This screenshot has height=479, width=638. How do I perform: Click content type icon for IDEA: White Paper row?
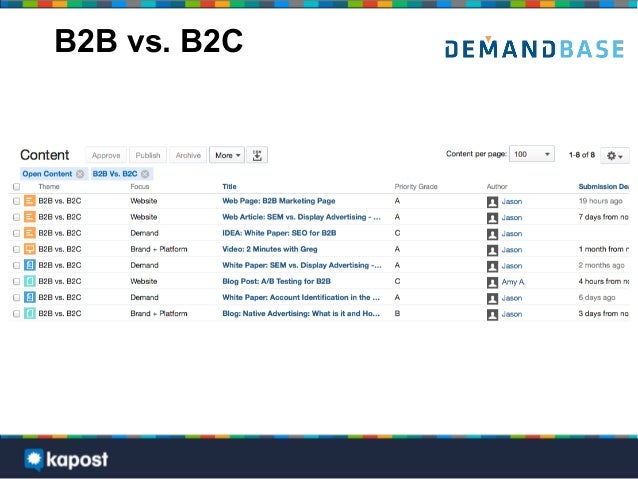pyautogui.click(x=30, y=233)
